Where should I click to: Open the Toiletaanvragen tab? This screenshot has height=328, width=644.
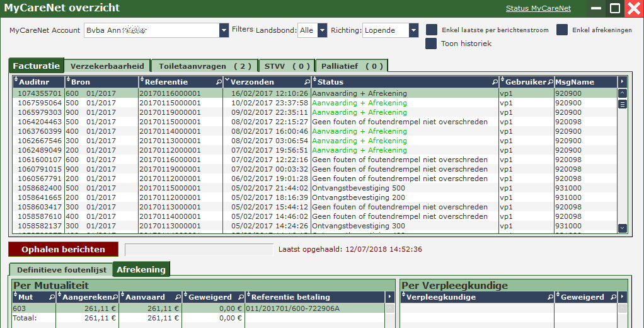(x=204, y=66)
